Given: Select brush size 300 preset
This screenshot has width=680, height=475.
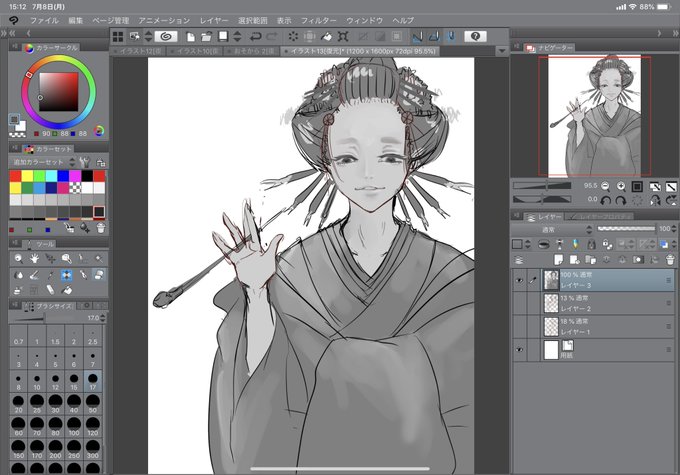Looking at the screenshot, I should [x=93, y=449].
